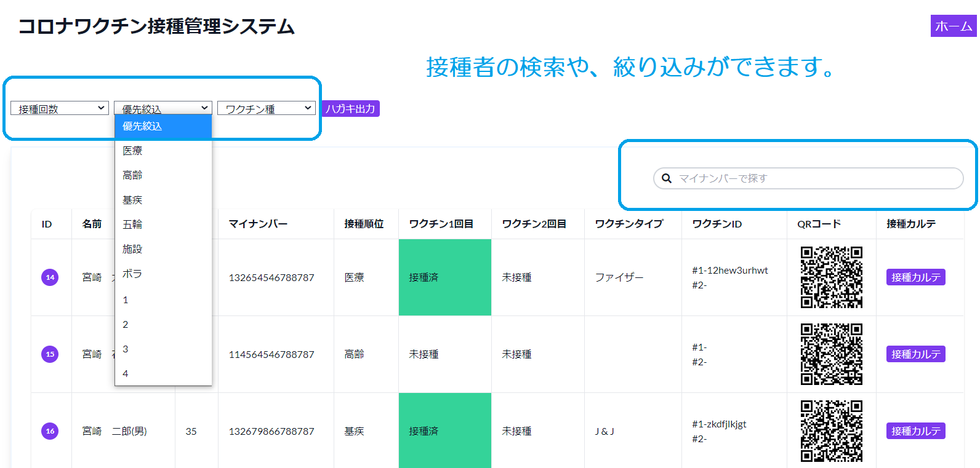The image size is (980, 468).
Task: Click the ID 14 badge
Action: 50,277
